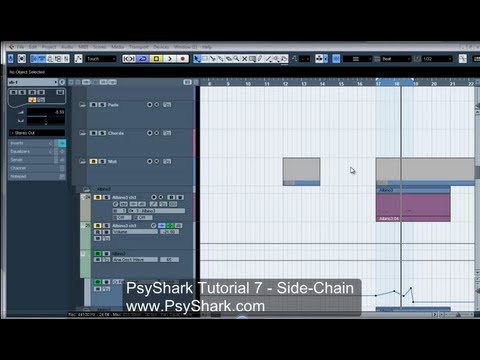Select the Zoom magnifier tool
Viewport: 480px width, 360px height.
(236, 59)
